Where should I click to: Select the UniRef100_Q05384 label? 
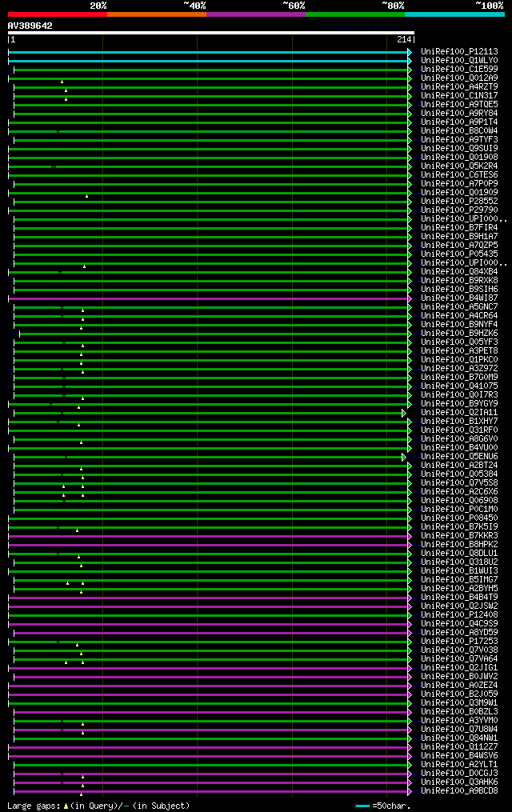(x=459, y=474)
